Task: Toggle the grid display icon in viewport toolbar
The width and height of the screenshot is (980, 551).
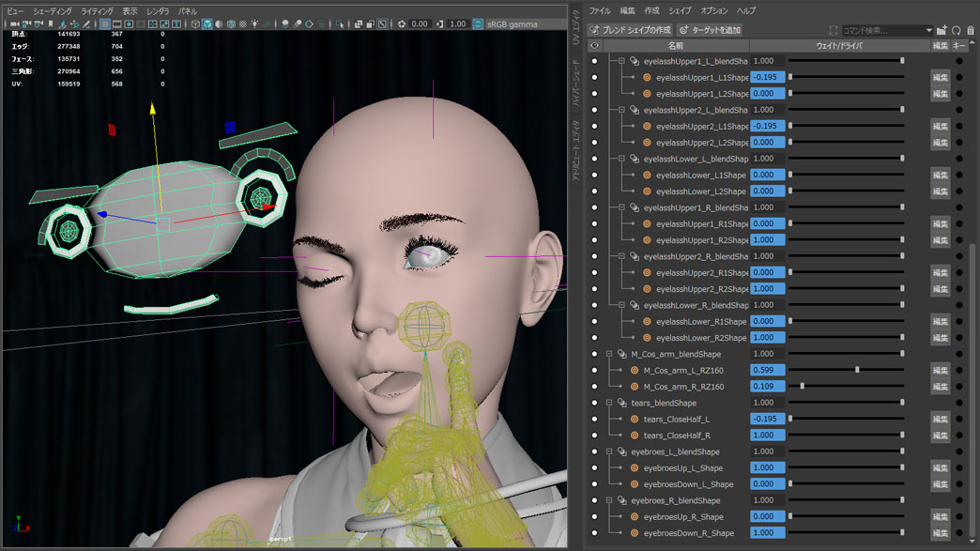Action: click(x=105, y=24)
